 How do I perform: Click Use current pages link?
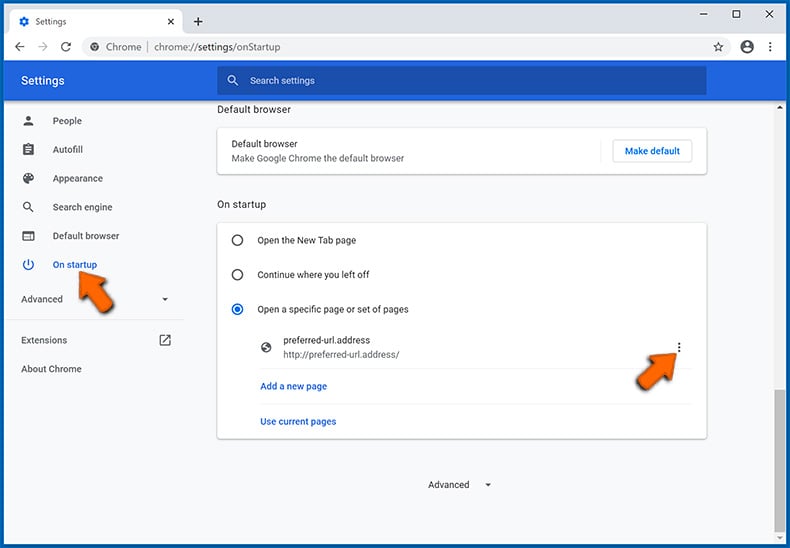[x=298, y=422]
